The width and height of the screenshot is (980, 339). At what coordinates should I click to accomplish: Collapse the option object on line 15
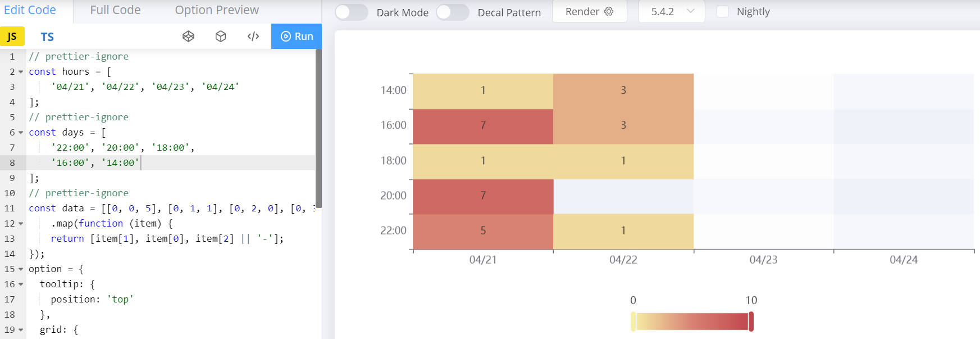tap(20, 269)
